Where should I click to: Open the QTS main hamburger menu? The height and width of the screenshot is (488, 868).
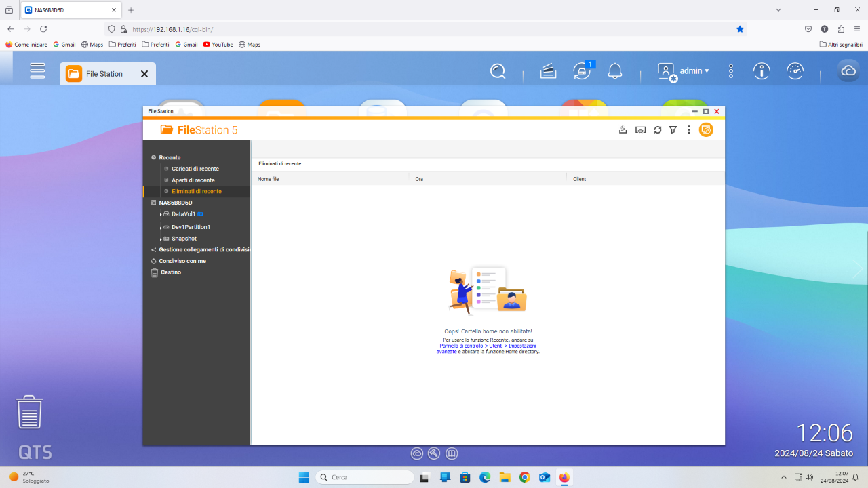coord(37,71)
